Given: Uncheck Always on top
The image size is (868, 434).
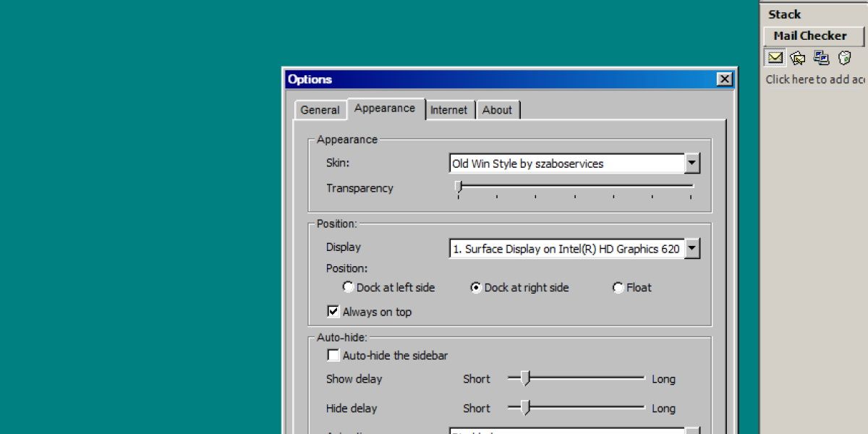Looking at the screenshot, I should [333, 311].
